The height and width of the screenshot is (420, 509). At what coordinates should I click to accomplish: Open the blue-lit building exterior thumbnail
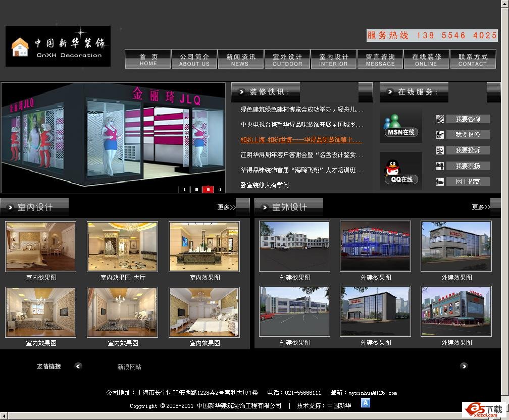click(375, 246)
